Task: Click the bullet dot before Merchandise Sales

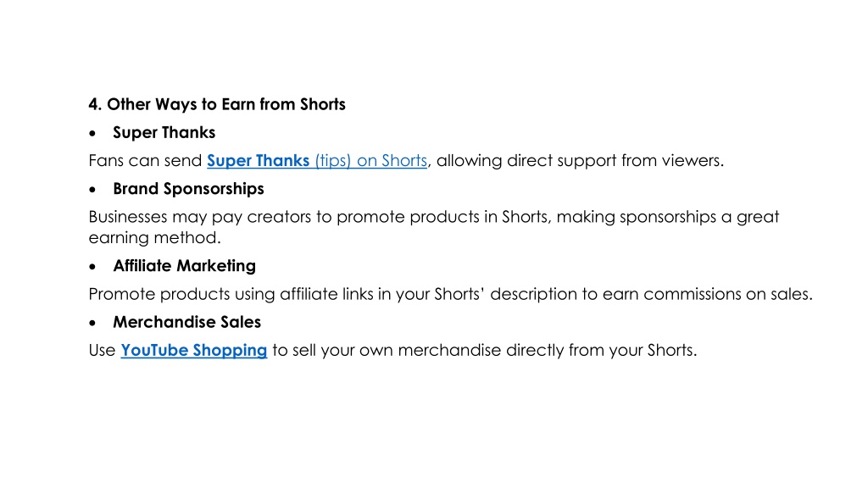Action: 92,323
